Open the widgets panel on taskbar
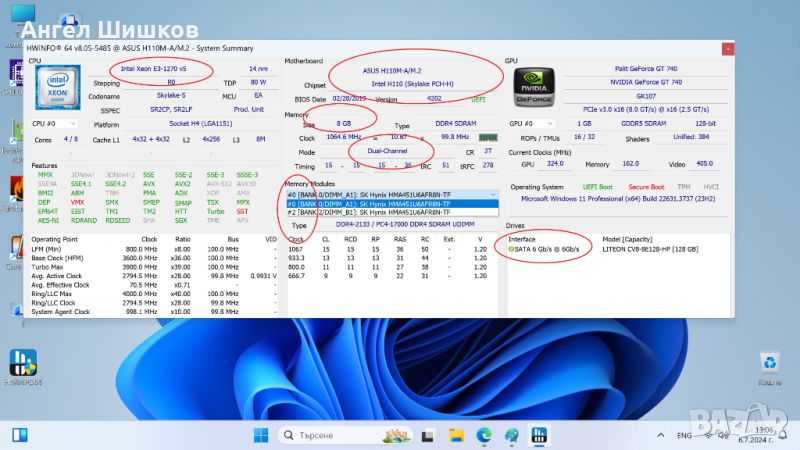This screenshot has height=450, width=800. [20, 435]
